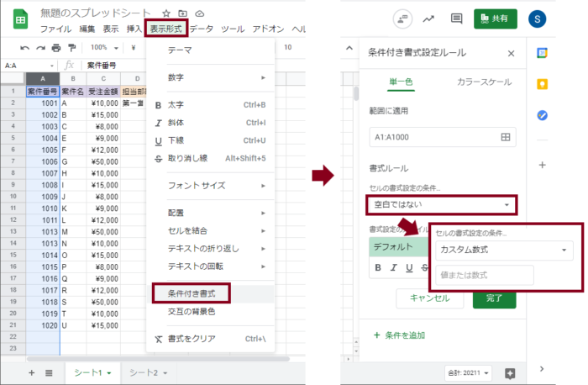Toggle bold in formatting style panel

tap(378, 268)
